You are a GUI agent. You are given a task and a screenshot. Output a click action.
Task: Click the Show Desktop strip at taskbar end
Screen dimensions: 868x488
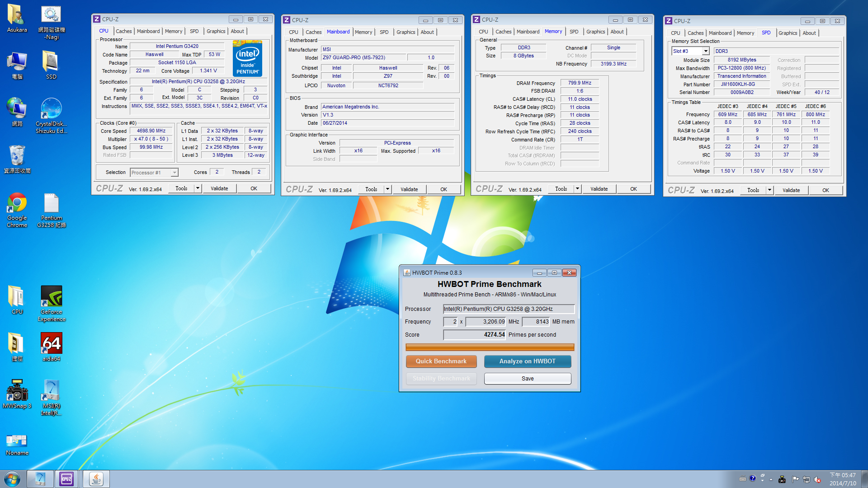(x=864, y=479)
